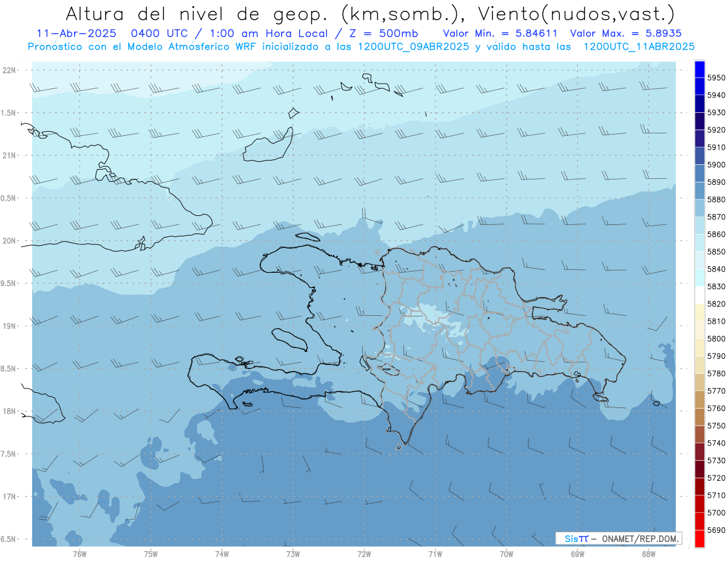Click the legend value 5690
The image size is (728, 562).
[x=716, y=530]
